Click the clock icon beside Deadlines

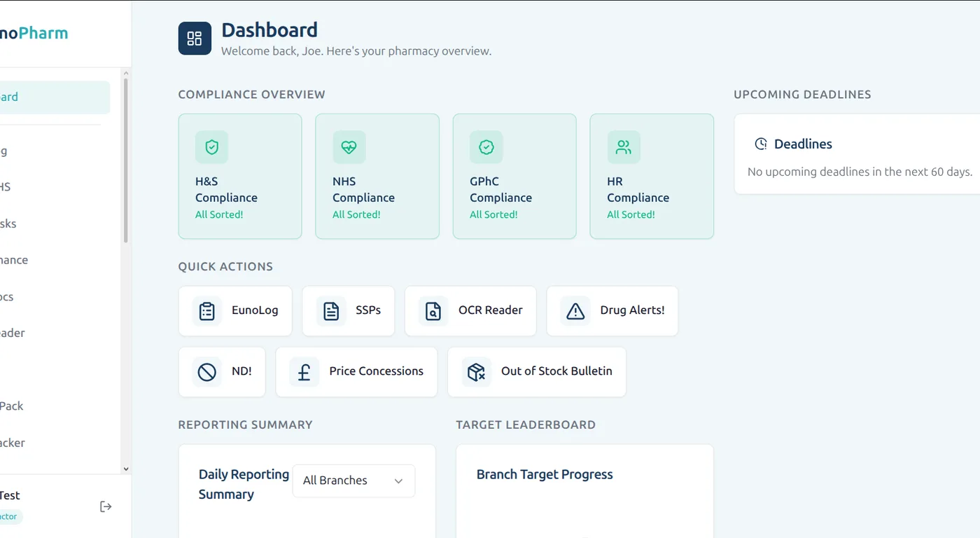tap(761, 144)
